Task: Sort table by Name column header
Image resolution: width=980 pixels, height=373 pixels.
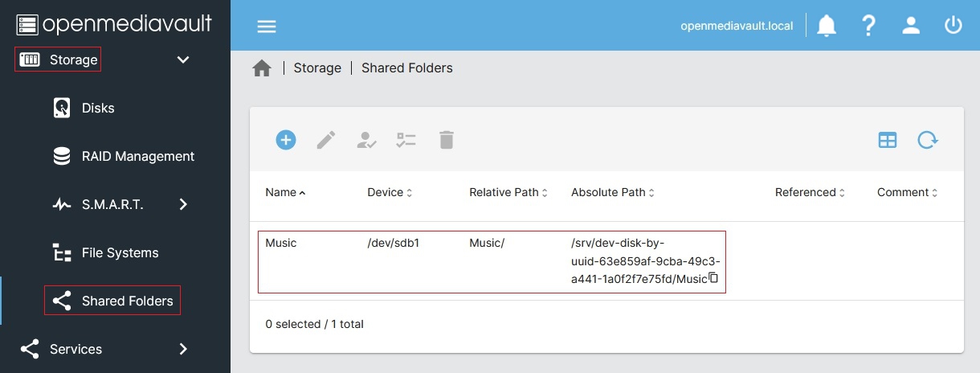Action: pos(281,192)
